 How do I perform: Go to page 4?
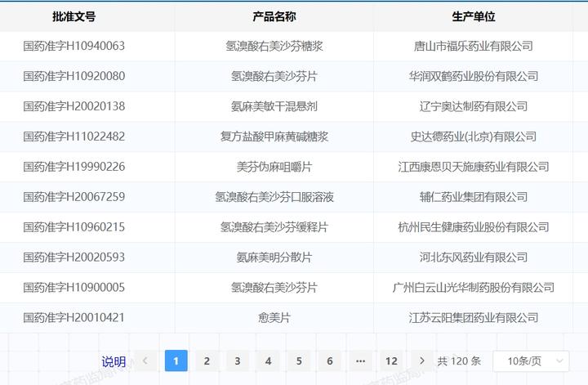tap(269, 361)
